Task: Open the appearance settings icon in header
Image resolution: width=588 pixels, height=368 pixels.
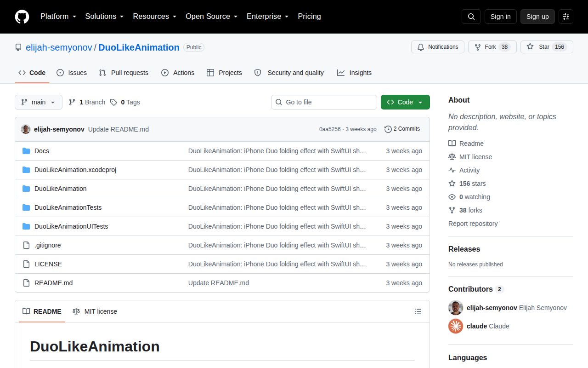Action: 566,17
